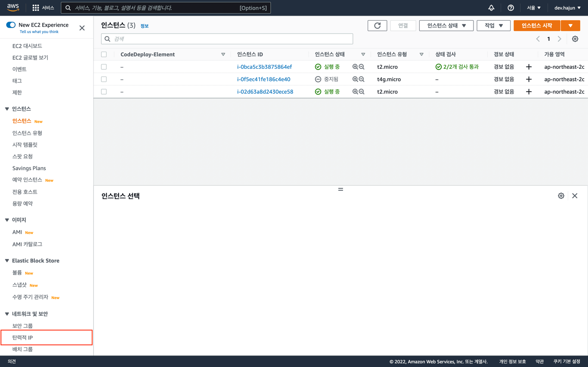Screen dimensions: 588x367
Task: Go to previous page arrow
Action: click(538, 39)
